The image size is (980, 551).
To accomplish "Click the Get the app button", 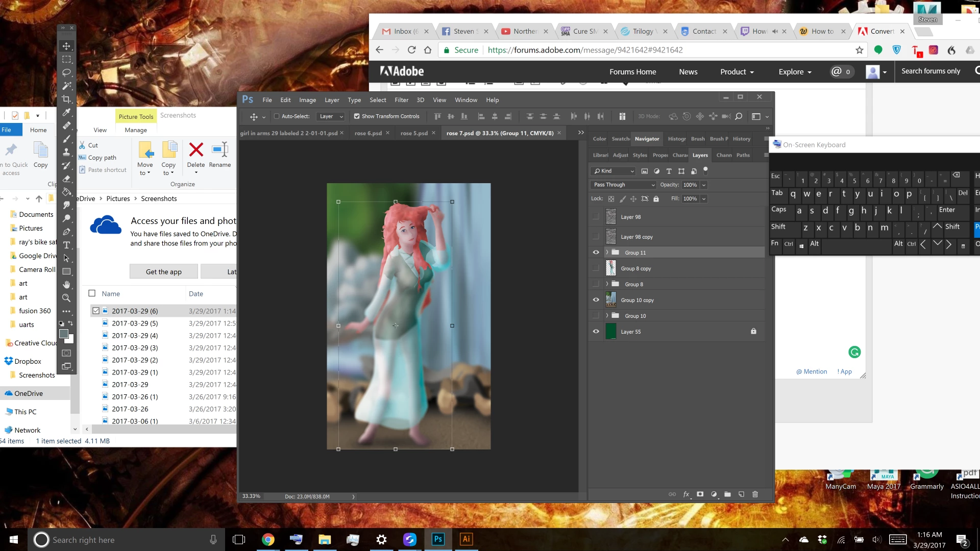I will coord(163,271).
